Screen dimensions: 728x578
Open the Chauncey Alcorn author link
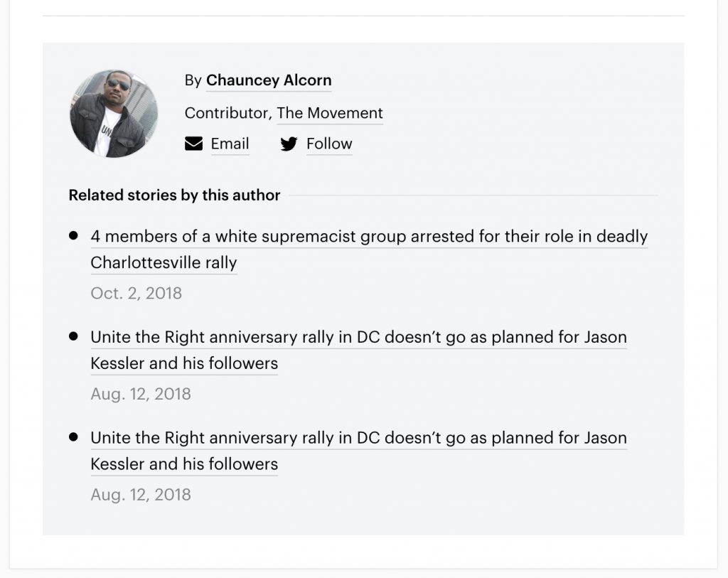[269, 80]
